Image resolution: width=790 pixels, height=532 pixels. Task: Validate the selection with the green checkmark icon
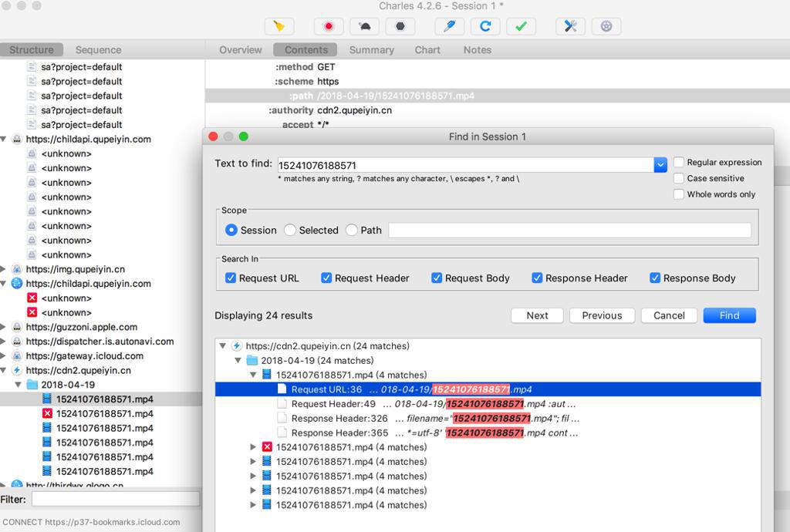coord(521,26)
